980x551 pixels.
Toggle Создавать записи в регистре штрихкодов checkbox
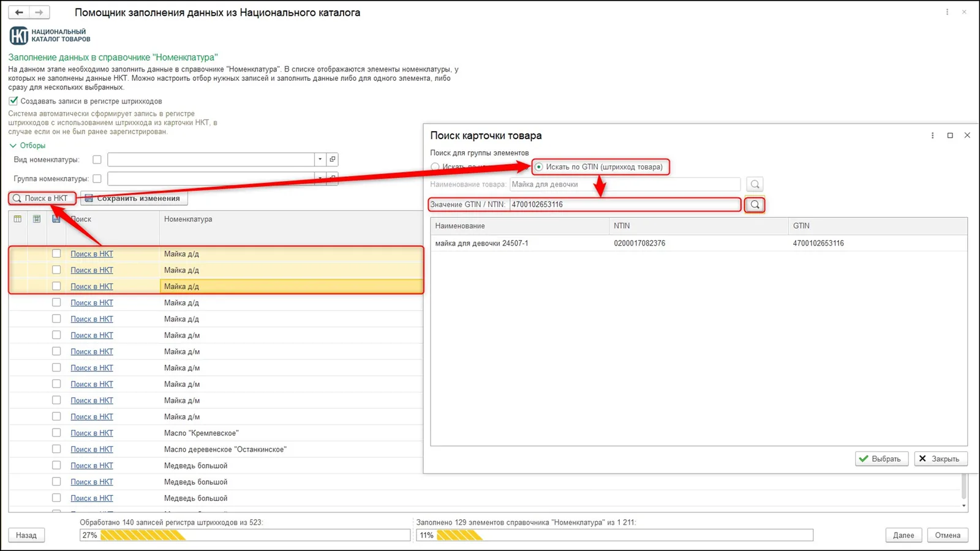tap(13, 101)
